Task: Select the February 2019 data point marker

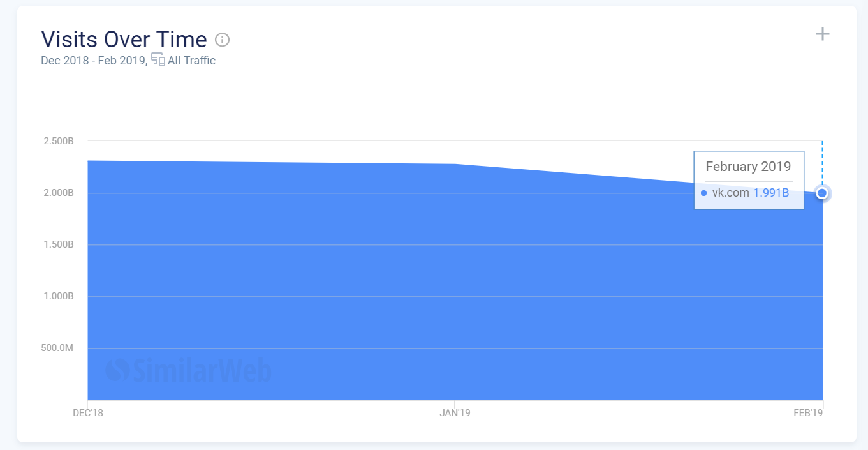Action: [822, 193]
